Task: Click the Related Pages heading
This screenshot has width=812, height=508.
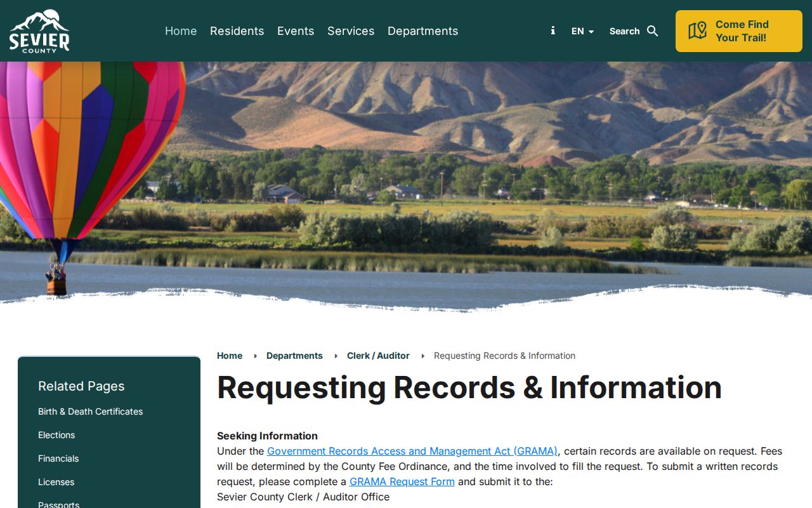Action: (x=81, y=386)
